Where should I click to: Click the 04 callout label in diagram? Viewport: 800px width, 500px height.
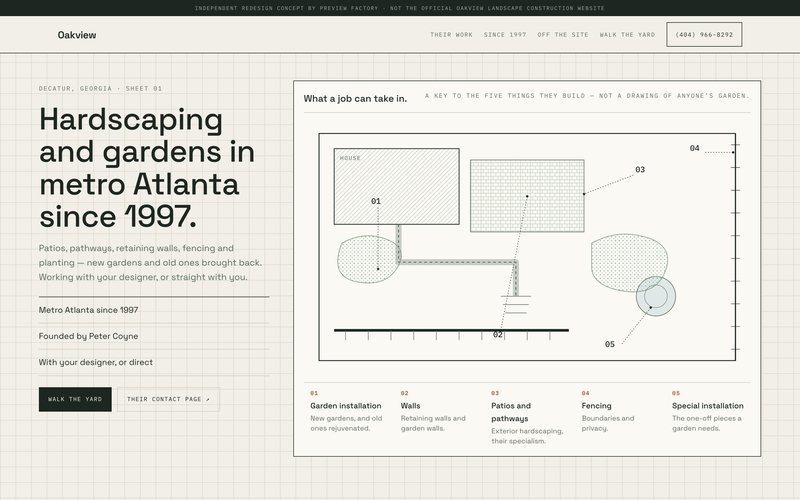694,148
